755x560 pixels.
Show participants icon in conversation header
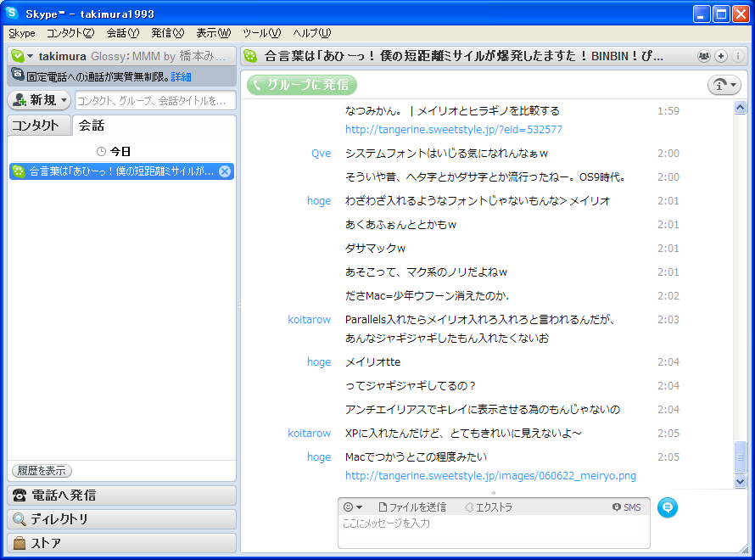[704, 56]
